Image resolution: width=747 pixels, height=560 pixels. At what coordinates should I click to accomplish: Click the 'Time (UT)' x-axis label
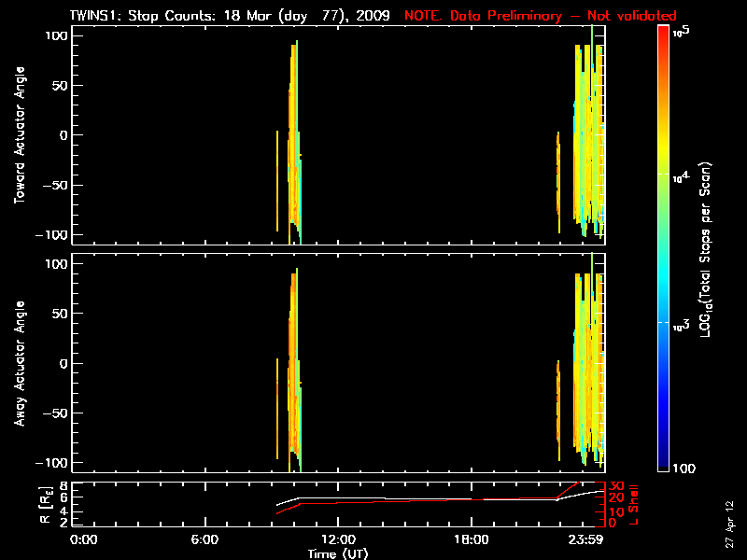point(338,553)
